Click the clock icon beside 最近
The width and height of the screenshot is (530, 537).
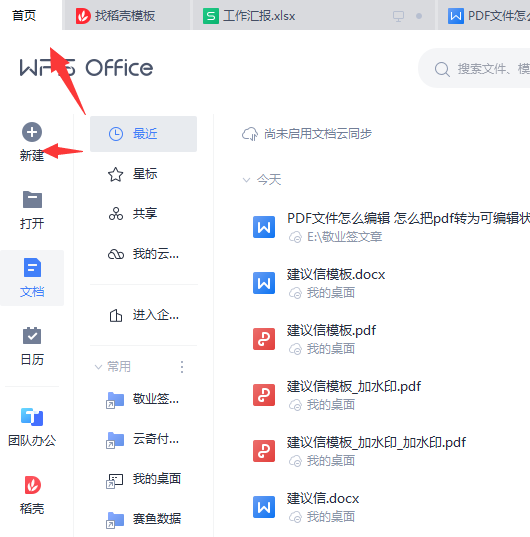[116, 134]
